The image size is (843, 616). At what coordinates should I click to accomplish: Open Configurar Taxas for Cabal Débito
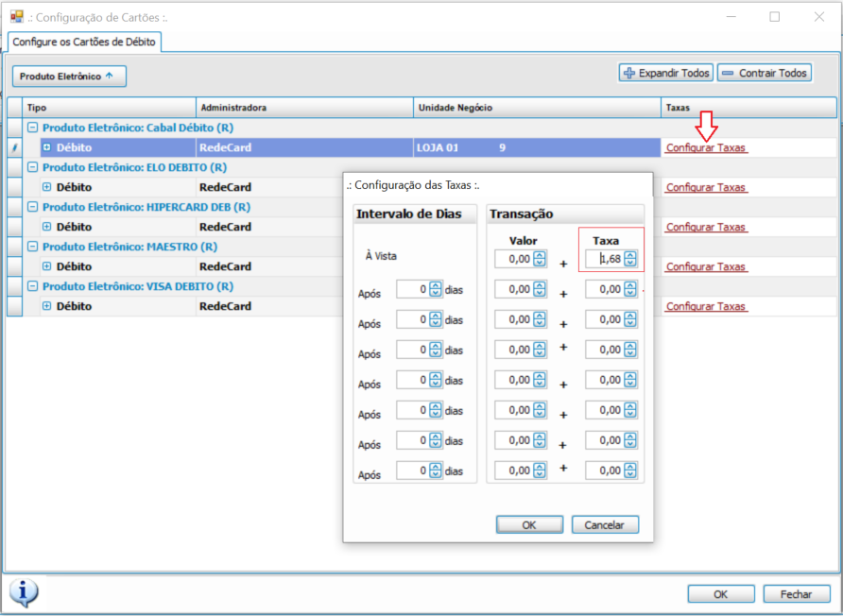705,147
